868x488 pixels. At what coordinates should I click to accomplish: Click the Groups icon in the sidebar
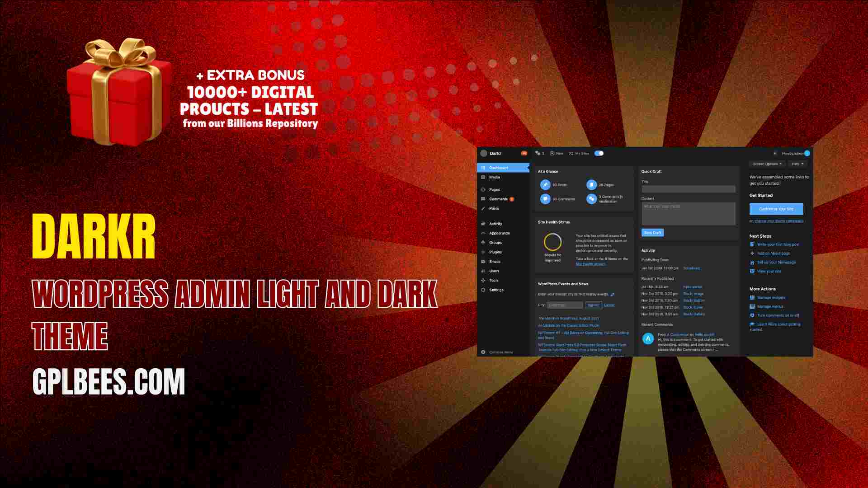tap(483, 243)
